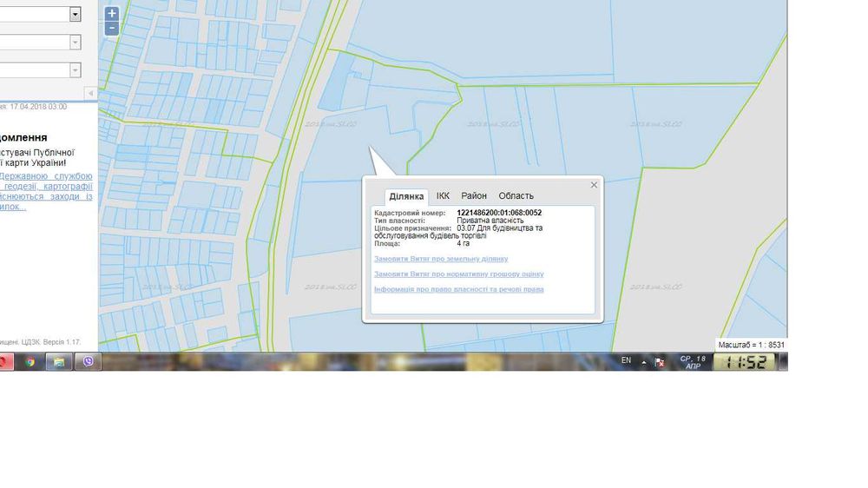Viewport: 868px width, 488px height.
Task: Select the Приватна власність value
Action: (x=490, y=221)
